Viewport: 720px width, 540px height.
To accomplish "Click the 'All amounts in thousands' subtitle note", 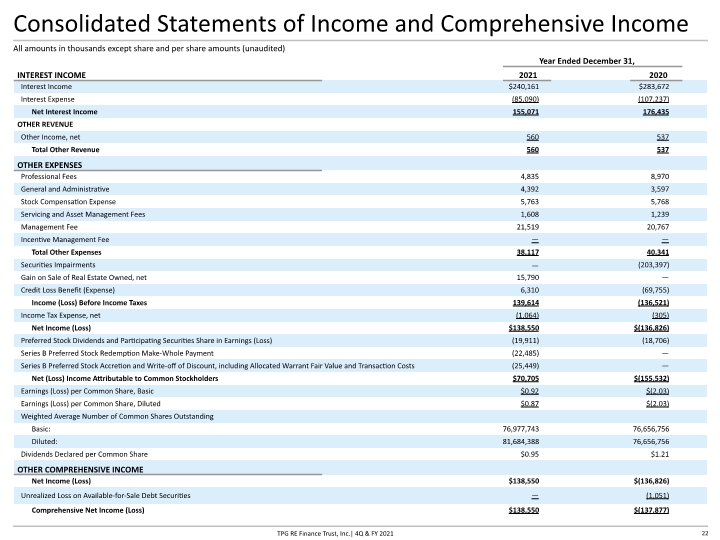I will (x=149, y=48).
